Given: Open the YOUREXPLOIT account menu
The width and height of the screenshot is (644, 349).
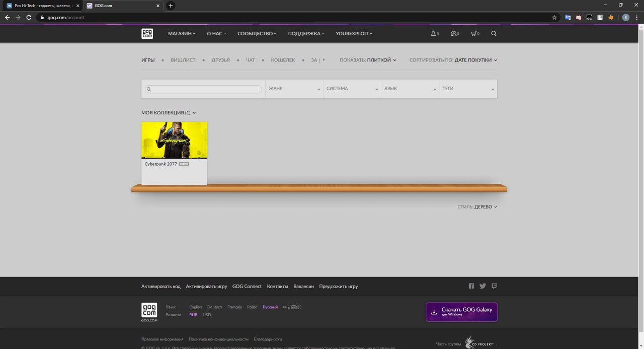Looking at the screenshot, I should [354, 34].
